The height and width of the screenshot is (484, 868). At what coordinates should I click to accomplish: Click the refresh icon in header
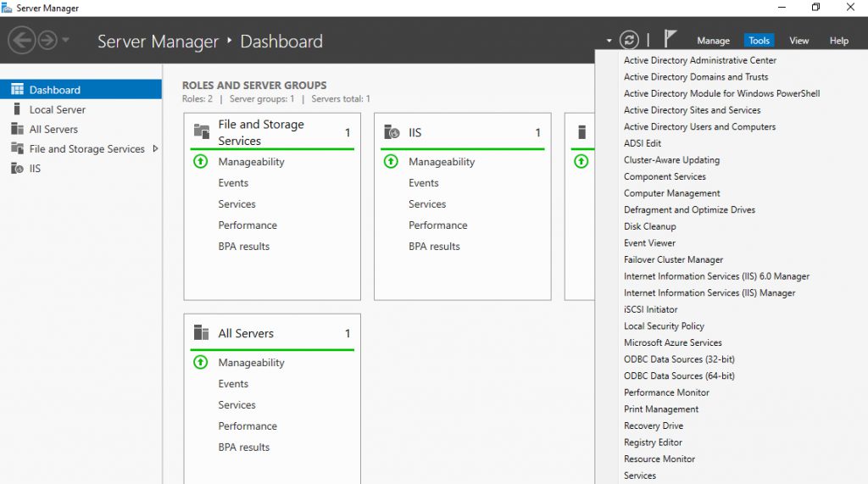[629, 40]
